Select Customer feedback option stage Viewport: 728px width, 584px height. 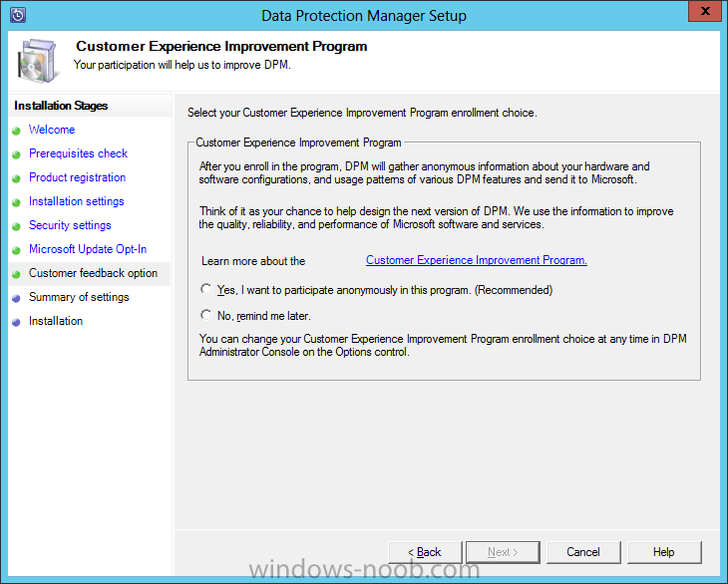click(93, 273)
